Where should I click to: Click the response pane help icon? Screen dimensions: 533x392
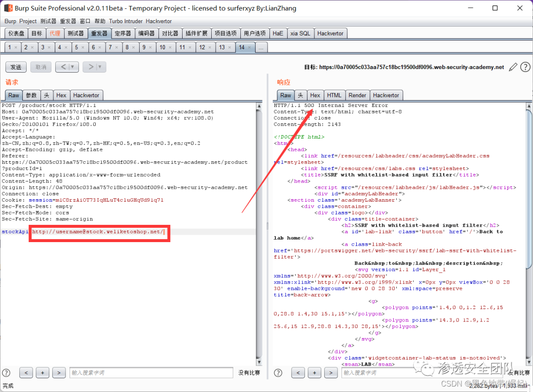click(278, 373)
